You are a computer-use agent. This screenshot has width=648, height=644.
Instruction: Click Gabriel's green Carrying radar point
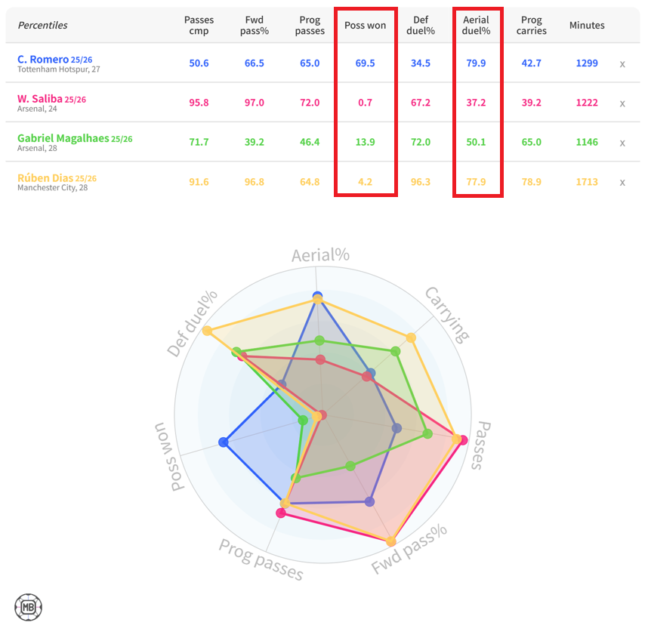point(395,352)
